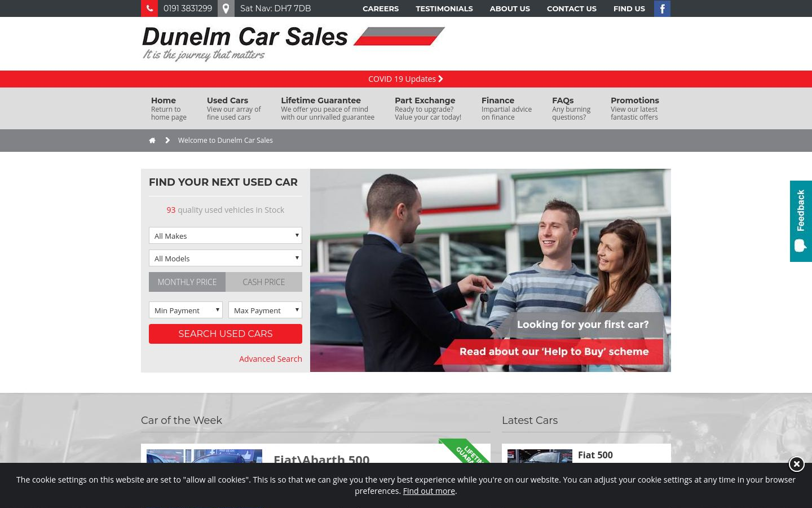Open the Advanced Search link
This screenshot has width=812, height=508.
271,359
